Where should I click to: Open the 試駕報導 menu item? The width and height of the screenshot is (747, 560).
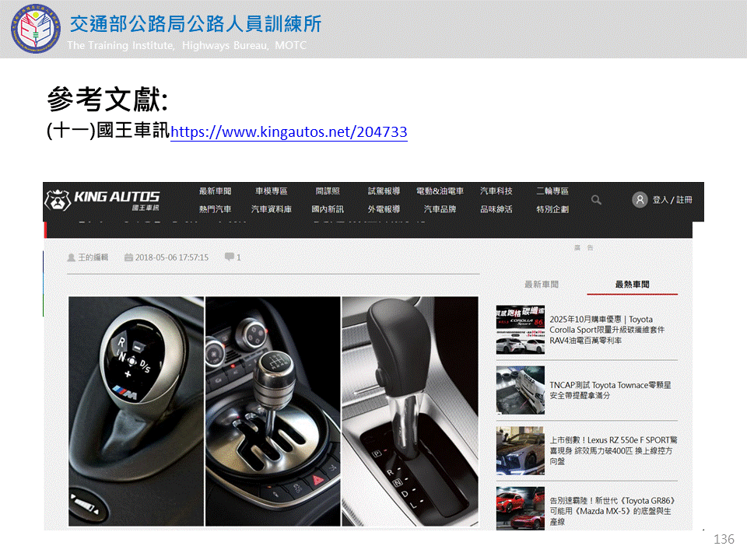click(384, 191)
